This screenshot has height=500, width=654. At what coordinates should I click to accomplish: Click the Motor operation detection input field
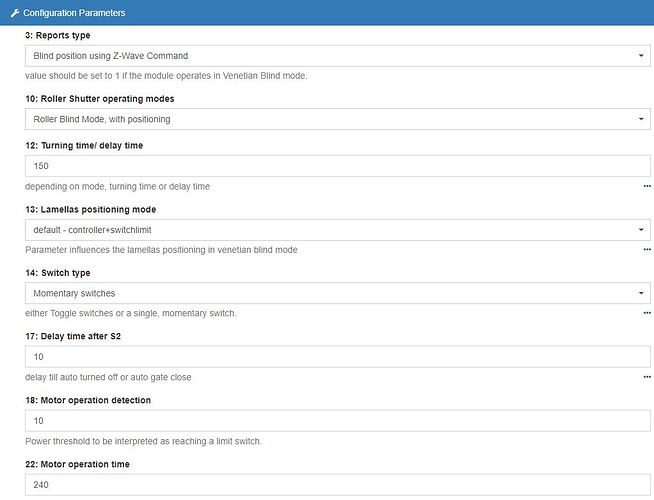(x=337, y=421)
